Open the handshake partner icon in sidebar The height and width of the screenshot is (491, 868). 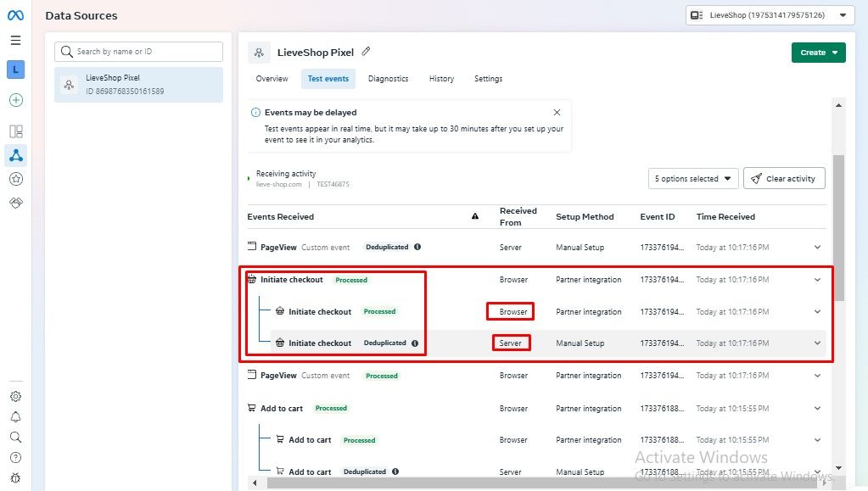point(16,203)
